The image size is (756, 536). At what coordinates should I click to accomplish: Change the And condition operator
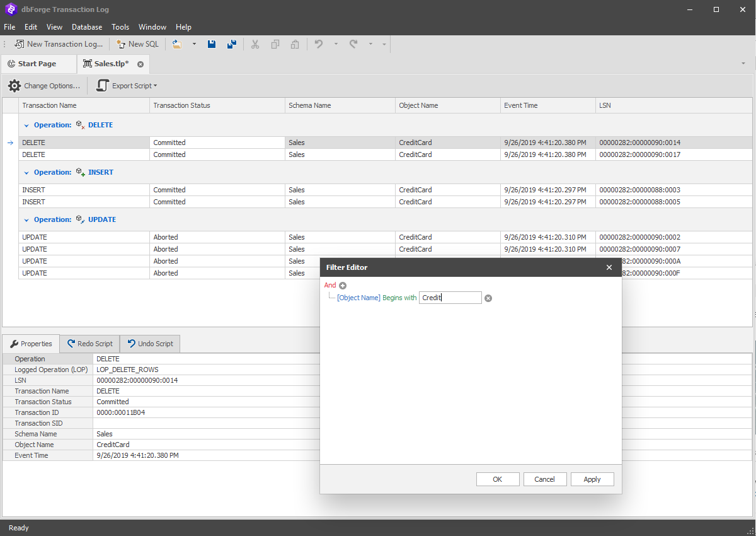330,285
